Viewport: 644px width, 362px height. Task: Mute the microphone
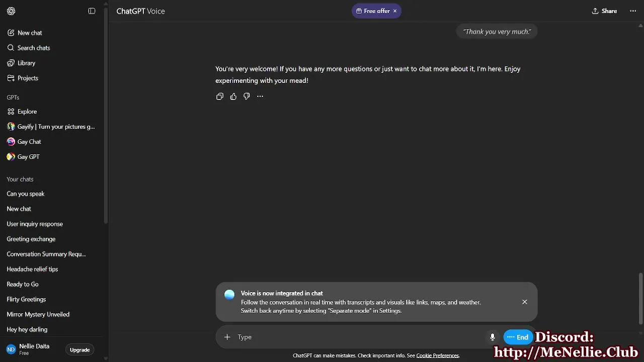493,337
